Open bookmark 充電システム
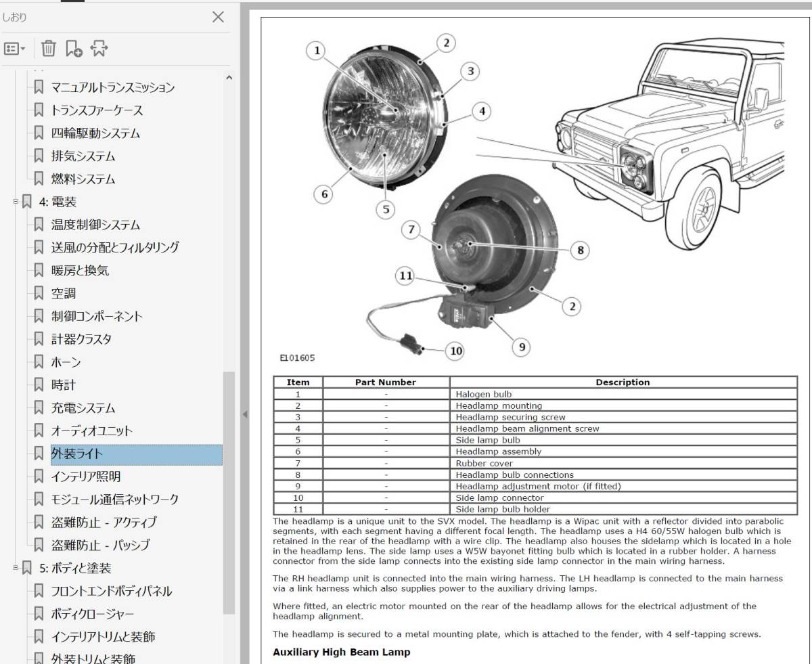Image resolution: width=812 pixels, height=664 pixels. [x=83, y=408]
